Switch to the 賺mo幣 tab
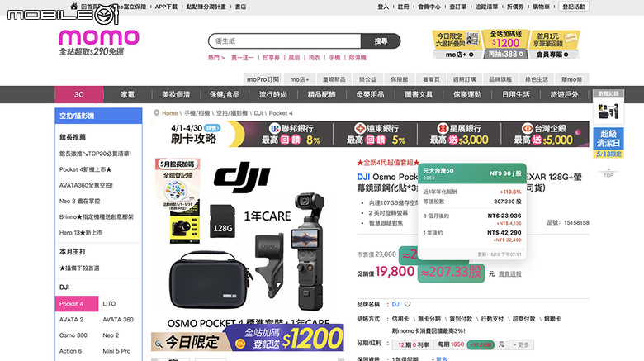 point(571,79)
